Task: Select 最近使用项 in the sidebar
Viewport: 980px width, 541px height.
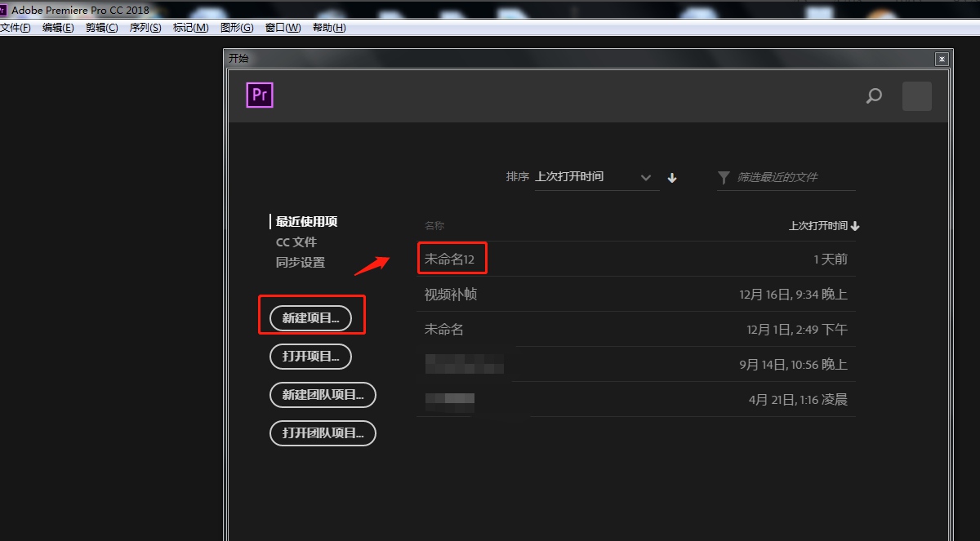Action: 306,222
